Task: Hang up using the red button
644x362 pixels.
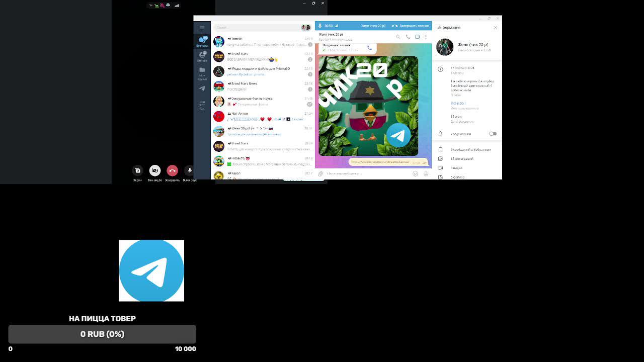Action: (x=172, y=171)
